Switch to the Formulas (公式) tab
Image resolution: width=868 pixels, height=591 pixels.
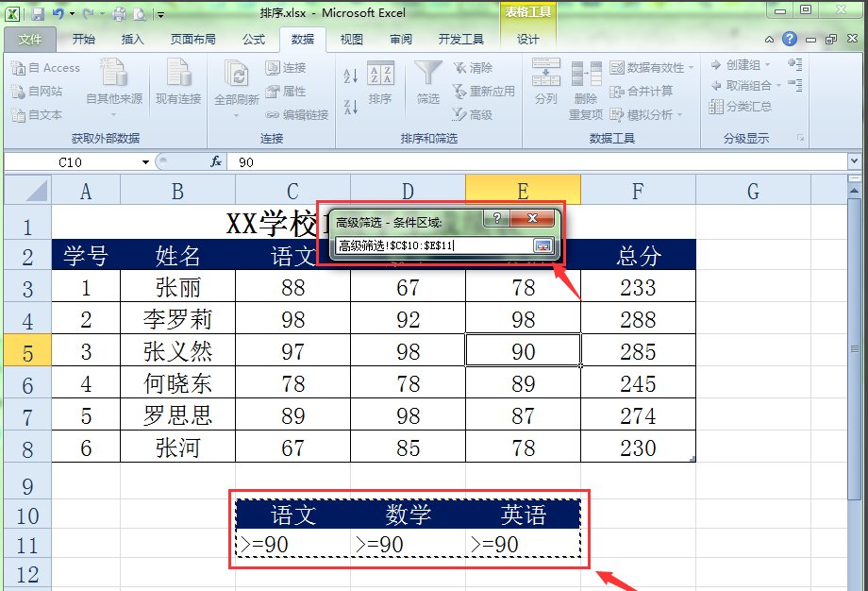pos(254,40)
